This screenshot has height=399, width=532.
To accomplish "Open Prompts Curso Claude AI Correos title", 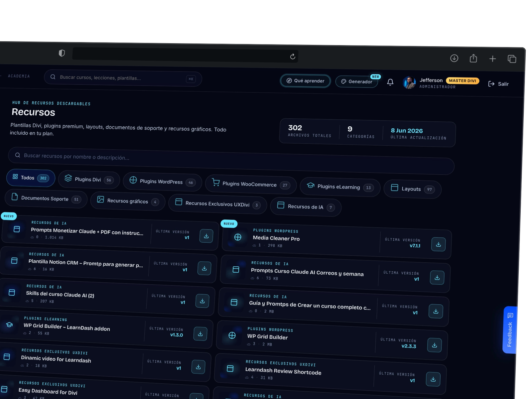I will (307, 272).
